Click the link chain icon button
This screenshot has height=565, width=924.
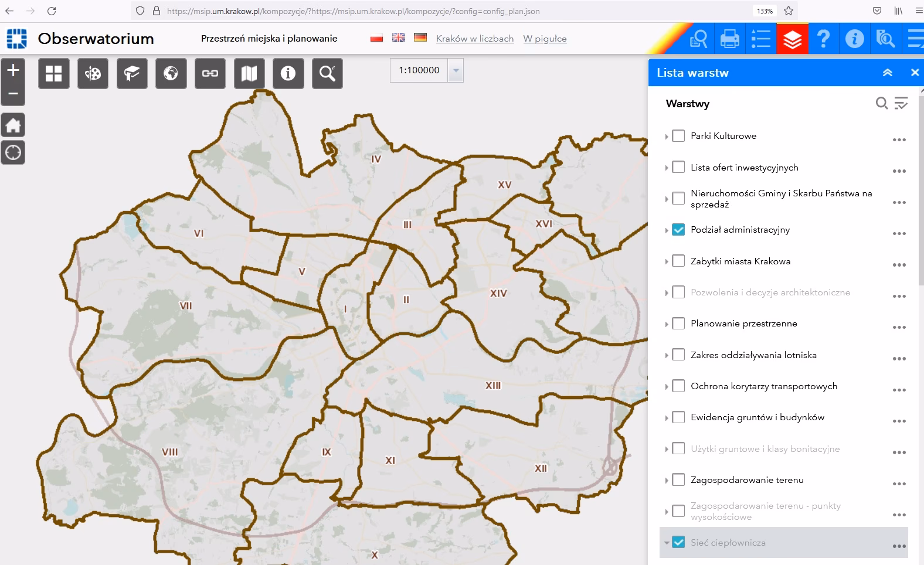click(x=210, y=73)
